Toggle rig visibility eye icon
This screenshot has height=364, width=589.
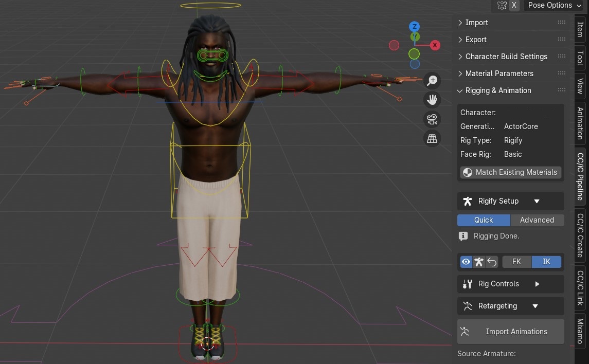[x=466, y=262]
